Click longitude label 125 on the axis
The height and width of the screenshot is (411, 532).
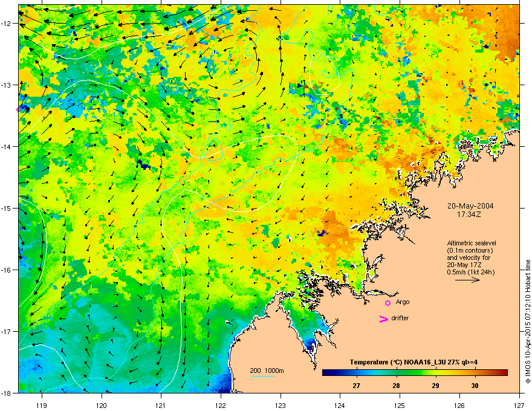tap(400, 405)
